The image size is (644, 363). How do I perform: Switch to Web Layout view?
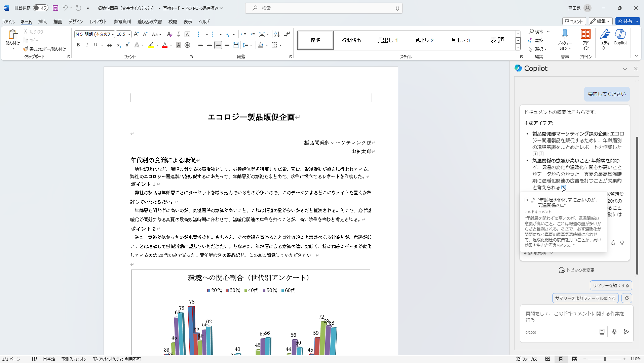(574, 359)
